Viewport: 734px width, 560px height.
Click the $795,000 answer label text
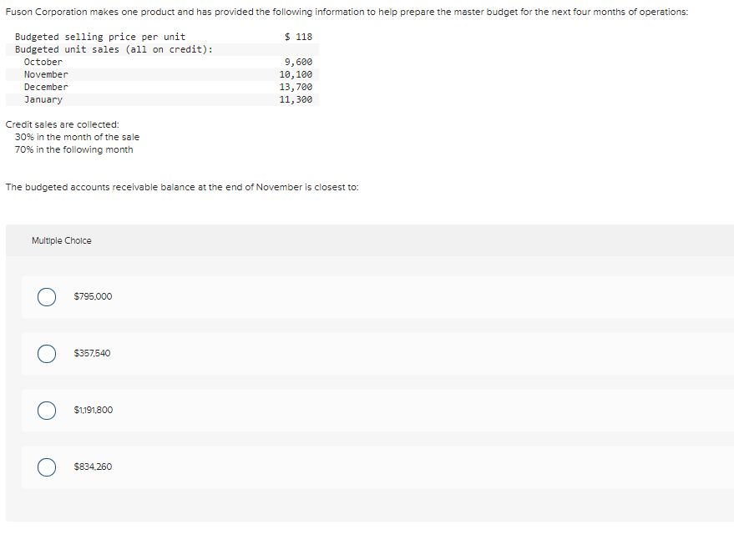[x=93, y=296]
